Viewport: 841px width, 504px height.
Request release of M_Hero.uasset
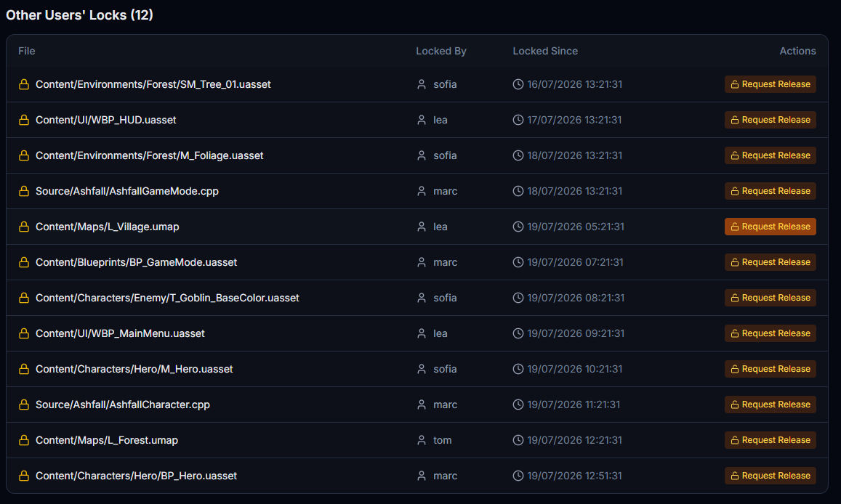770,369
